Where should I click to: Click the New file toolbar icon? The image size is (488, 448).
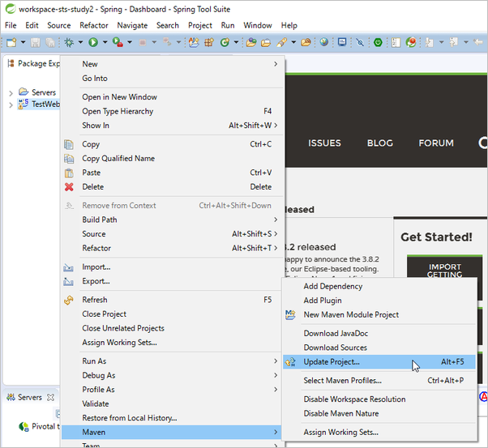tap(11, 42)
